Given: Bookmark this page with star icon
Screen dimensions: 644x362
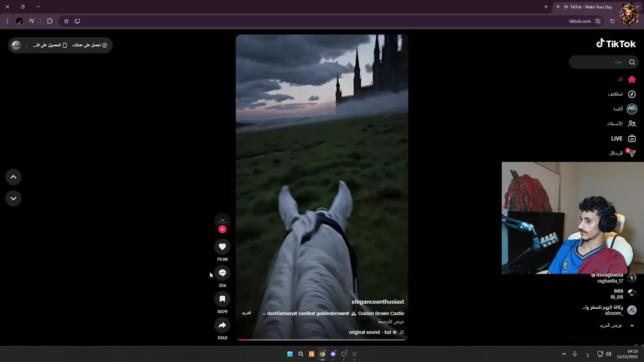Looking at the screenshot, I should [66, 21].
